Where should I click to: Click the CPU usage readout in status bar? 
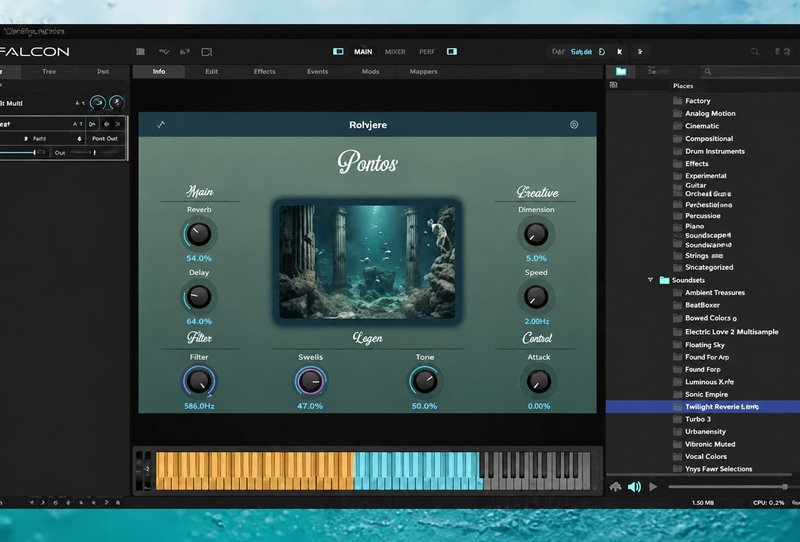click(x=769, y=503)
